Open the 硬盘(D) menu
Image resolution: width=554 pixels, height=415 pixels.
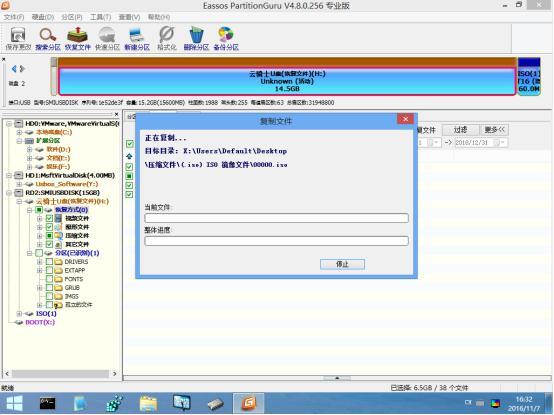pos(43,17)
